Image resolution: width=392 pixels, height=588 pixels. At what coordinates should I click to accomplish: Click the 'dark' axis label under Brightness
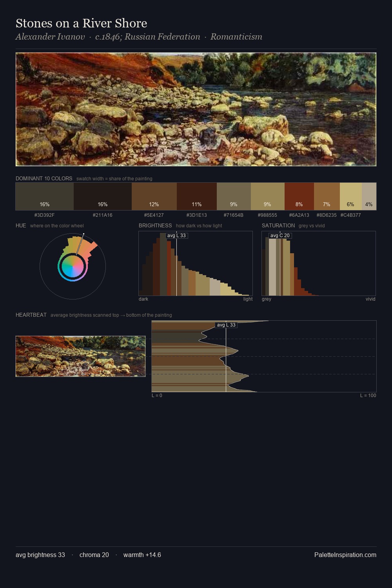[x=143, y=299]
